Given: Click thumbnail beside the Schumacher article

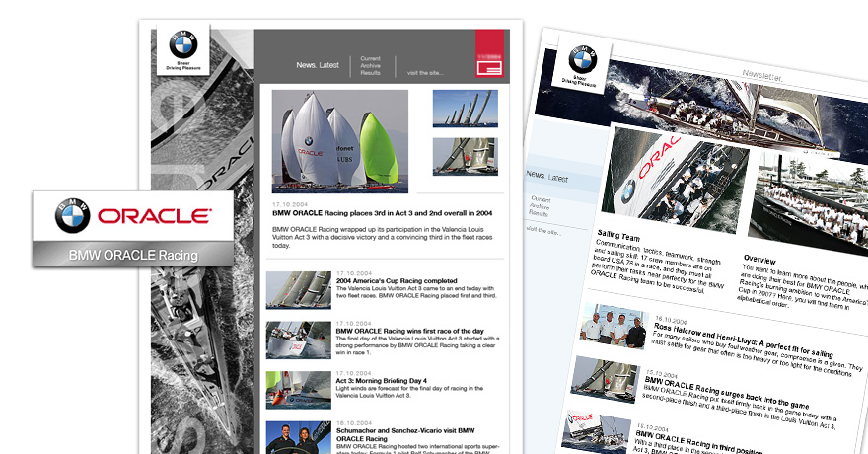Looking at the screenshot, I should pos(298,437).
